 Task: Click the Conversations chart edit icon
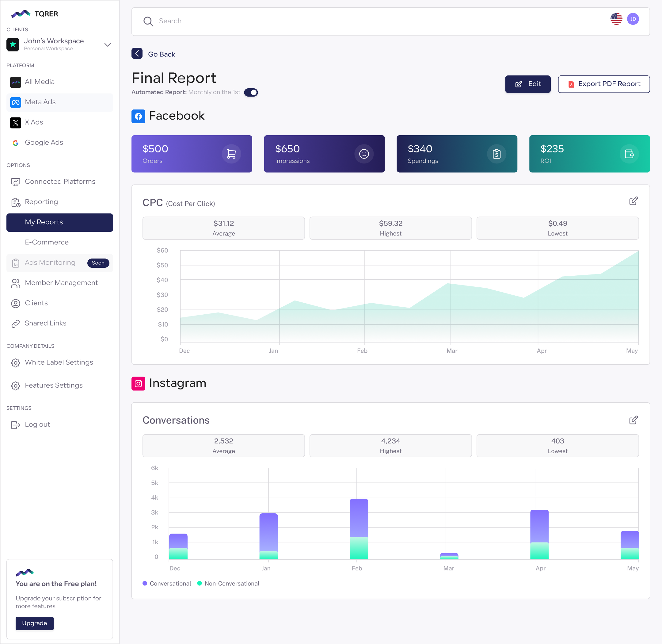point(633,420)
